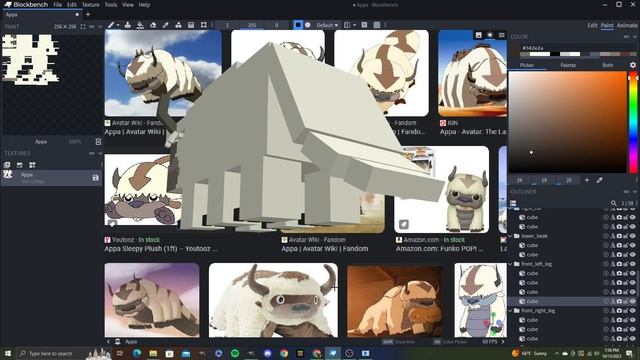Image resolution: width=640 pixels, height=360 pixels.
Task: Select the Eraser tool
Action: pos(153,25)
